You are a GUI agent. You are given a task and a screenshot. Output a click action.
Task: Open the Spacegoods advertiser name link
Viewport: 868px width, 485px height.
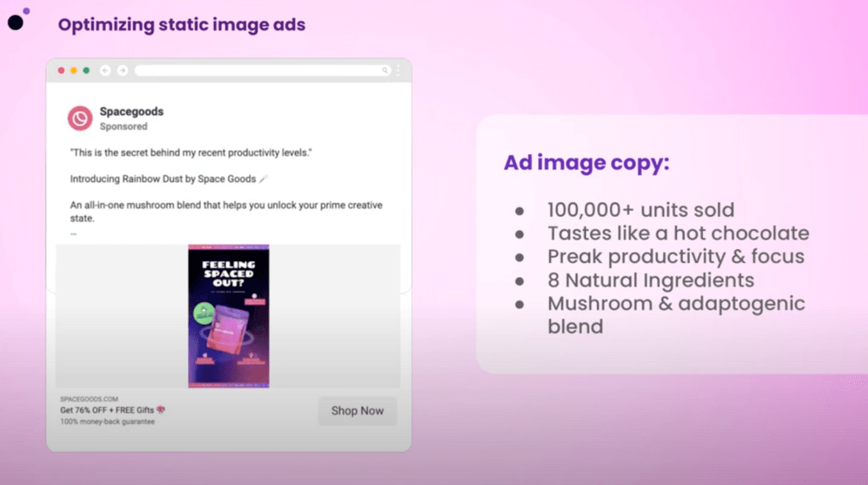(132, 112)
